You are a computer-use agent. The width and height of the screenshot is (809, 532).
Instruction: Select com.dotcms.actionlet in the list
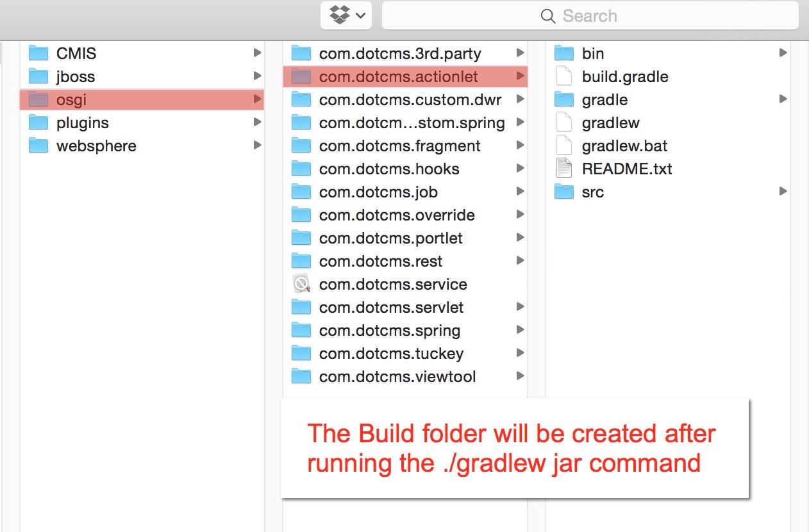click(x=398, y=77)
